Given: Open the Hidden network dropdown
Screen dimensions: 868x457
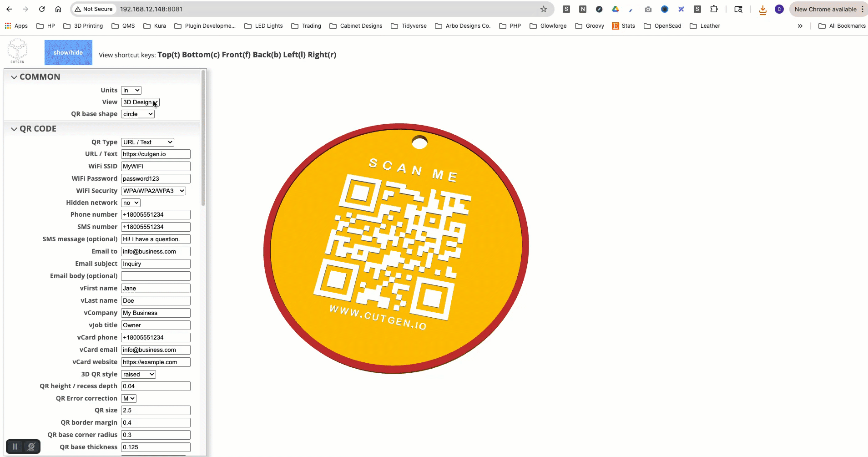Looking at the screenshot, I should click(131, 203).
